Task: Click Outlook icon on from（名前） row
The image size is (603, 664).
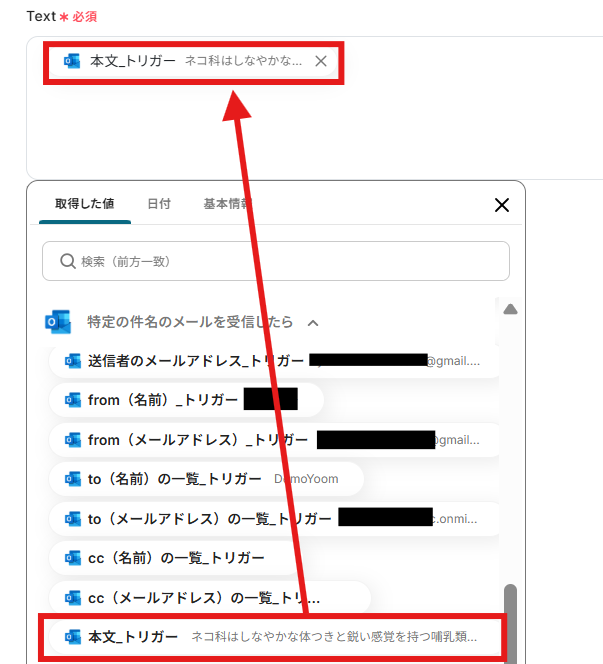Action: (x=72, y=400)
